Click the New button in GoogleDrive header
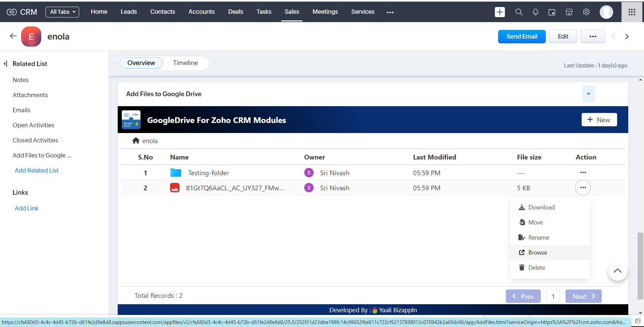 [x=599, y=120]
